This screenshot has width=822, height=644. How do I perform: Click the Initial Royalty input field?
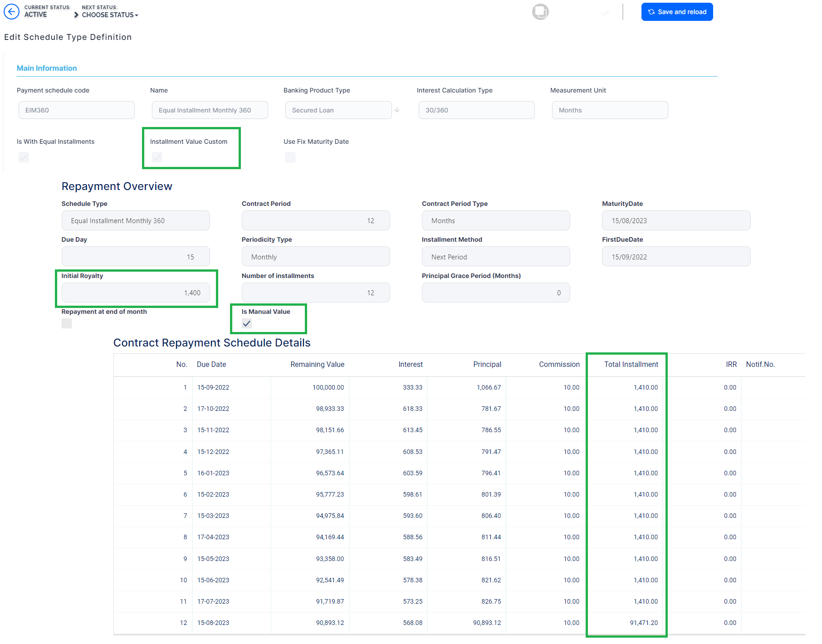click(136, 293)
